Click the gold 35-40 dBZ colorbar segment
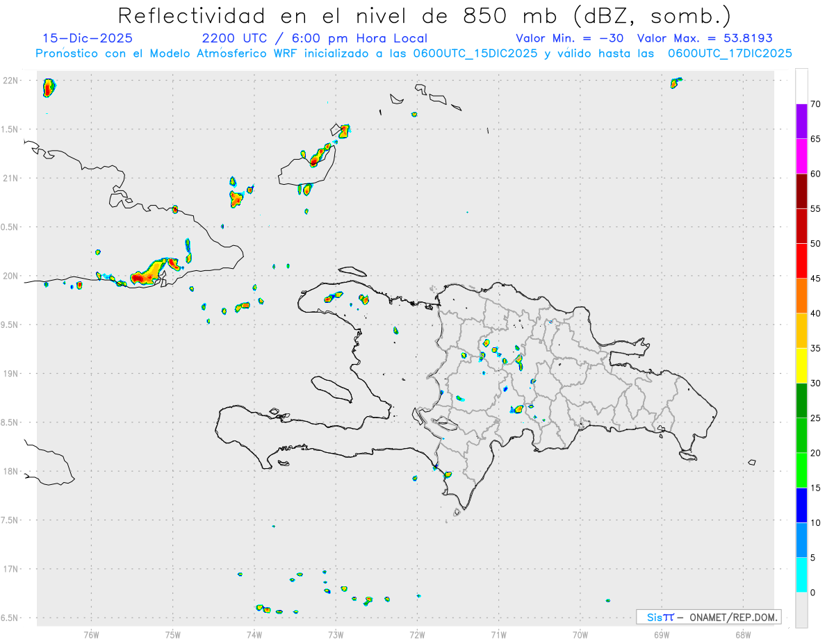Viewport: 834px width, 644px height. click(x=801, y=331)
